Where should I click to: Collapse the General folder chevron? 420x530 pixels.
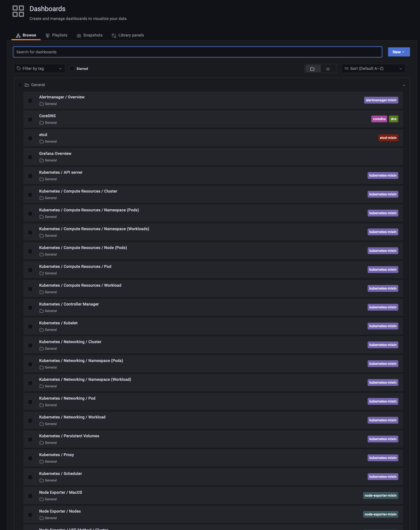click(404, 85)
